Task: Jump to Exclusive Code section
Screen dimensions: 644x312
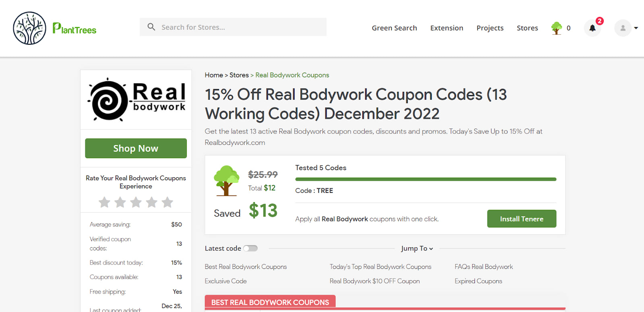Action: click(x=226, y=281)
